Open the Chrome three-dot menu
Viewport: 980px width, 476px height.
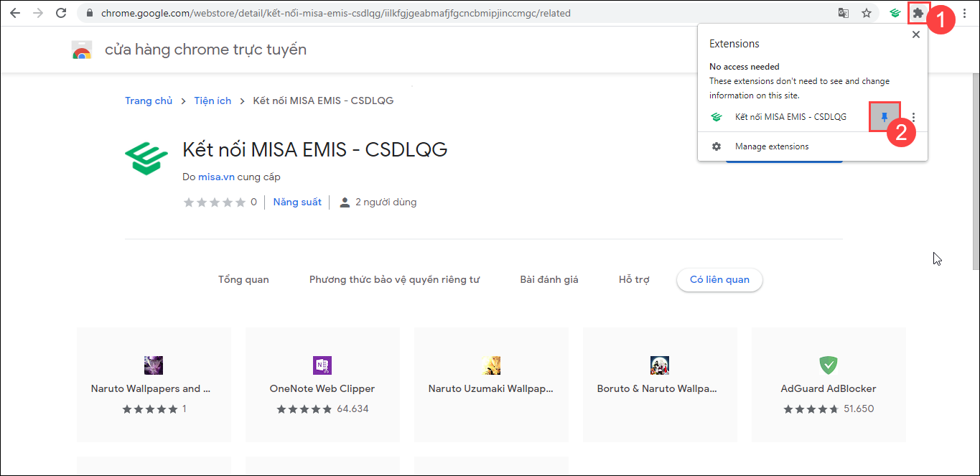pyautogui.click(x=964, y=13)
